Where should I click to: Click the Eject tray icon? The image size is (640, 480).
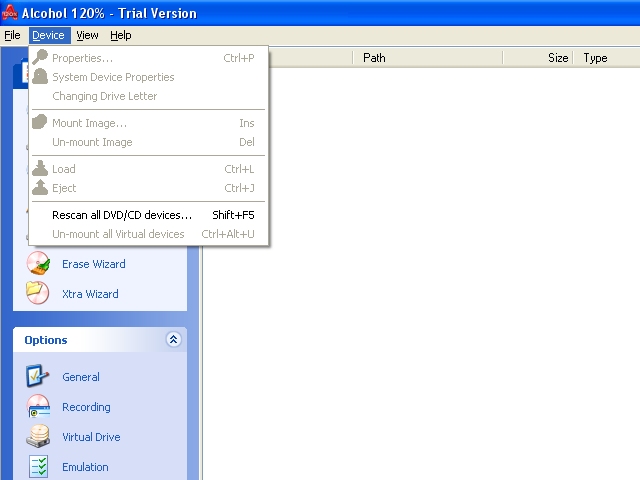point(40,187)
